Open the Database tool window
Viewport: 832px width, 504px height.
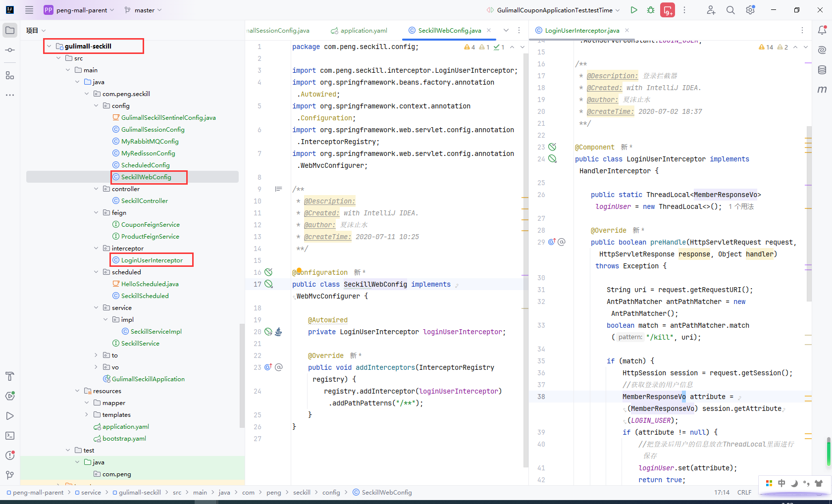tap(822, 70)
